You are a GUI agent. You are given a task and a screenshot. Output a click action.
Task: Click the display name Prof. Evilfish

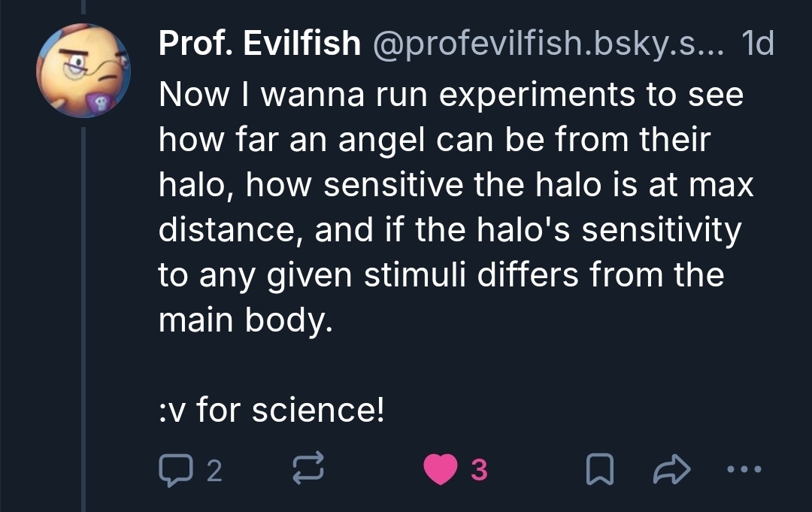pos(259,45)
